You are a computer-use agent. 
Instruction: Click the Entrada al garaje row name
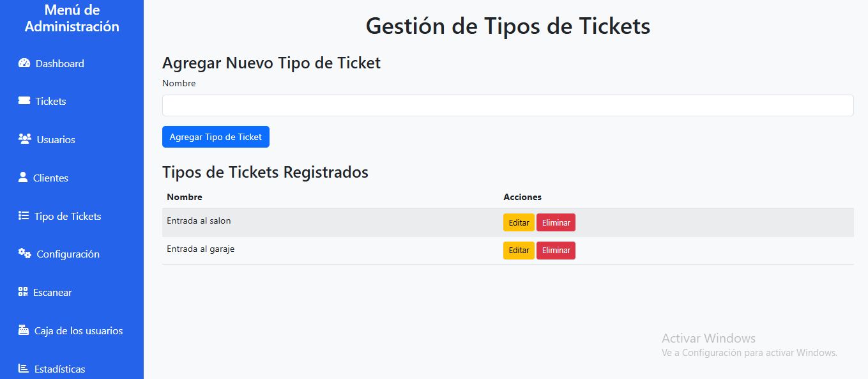coord(201,249)
